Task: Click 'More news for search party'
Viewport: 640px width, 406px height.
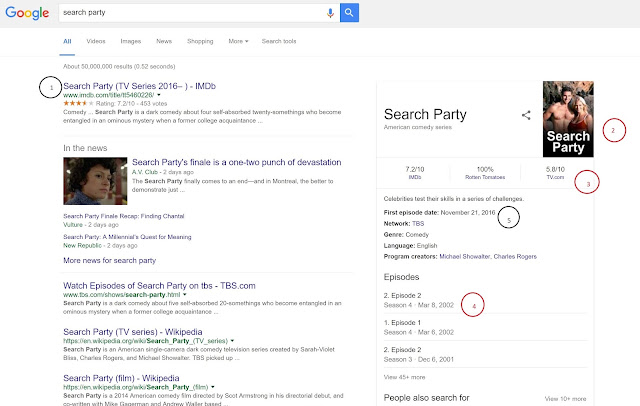Action: (x=109, y=260)
